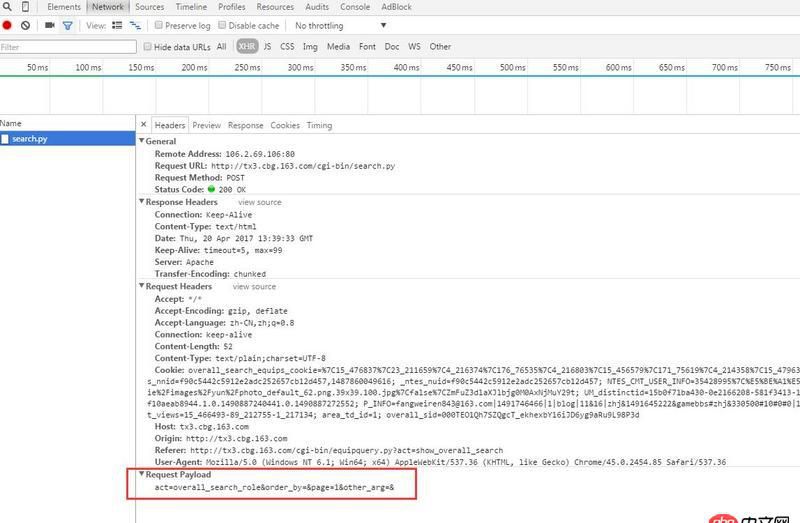Collapse the Request Headers section
This screenshot has height=523, width=800.
[x=141, y=286]
